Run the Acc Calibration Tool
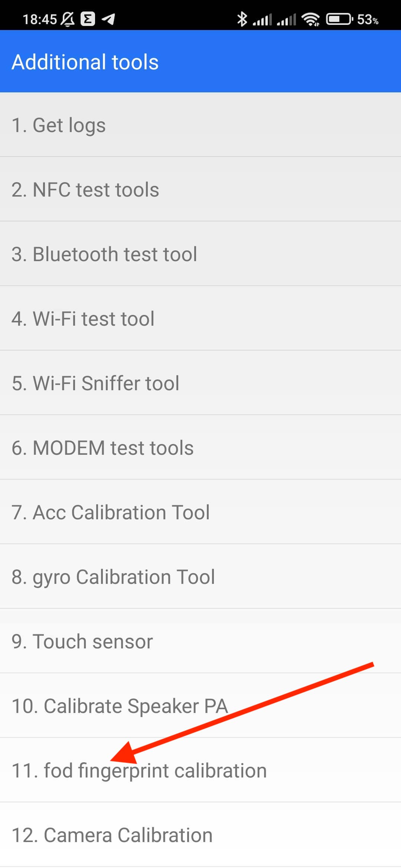Screen dimensions: 401x868 (x=200, y=512)
